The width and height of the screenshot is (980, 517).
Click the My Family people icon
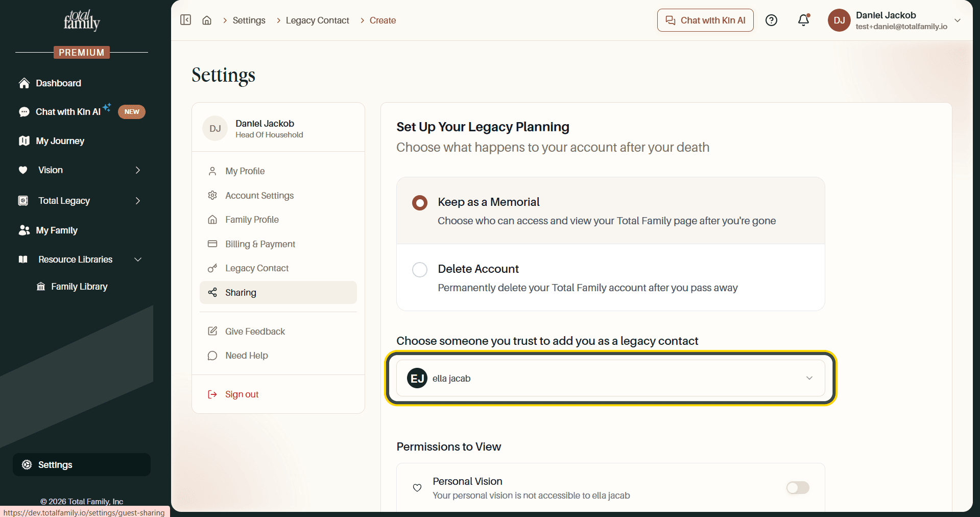pos(24,230)
